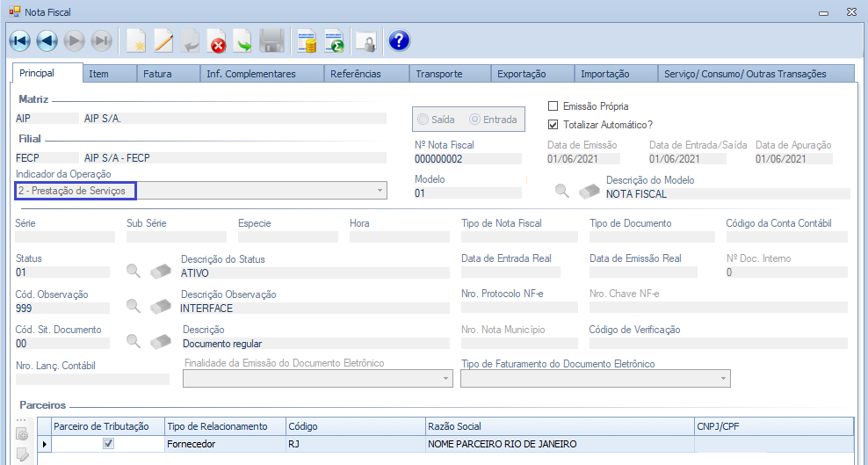Image resolution: width=868 pixels, height=465 pixels.
Task: Edit record with the pencil icon
Action: 163,41
